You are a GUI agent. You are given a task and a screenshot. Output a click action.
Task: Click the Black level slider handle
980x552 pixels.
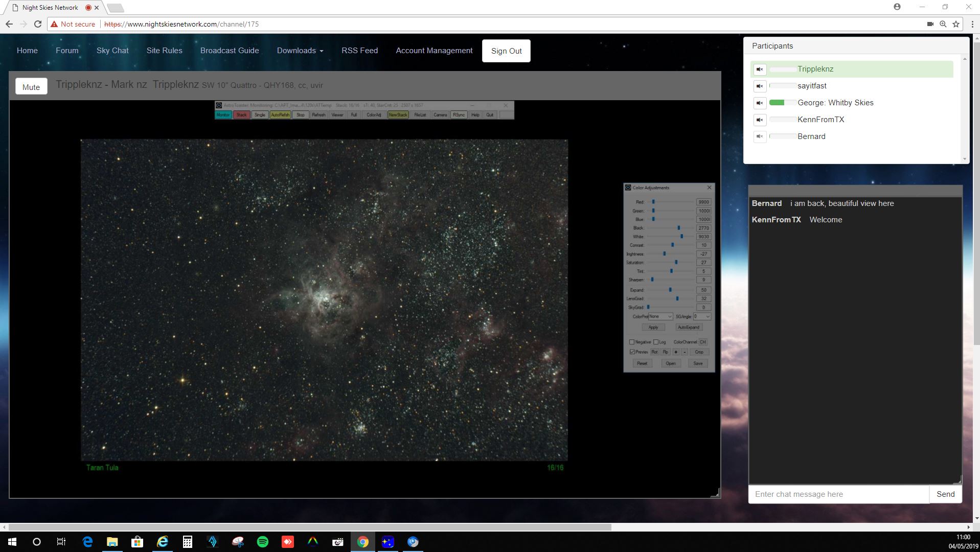(679, 228)
